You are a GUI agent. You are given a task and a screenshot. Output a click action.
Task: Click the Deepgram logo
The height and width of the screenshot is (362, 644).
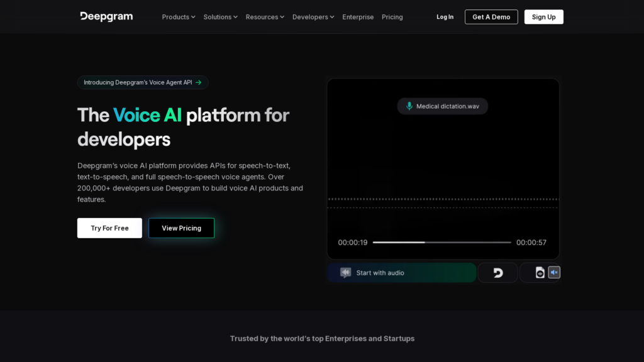[106, 16]
